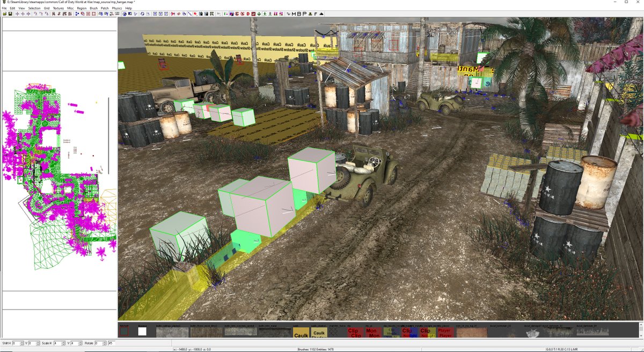Click the Scale V spinner arrows
644x352 pixels.
(x=80, y=343)
